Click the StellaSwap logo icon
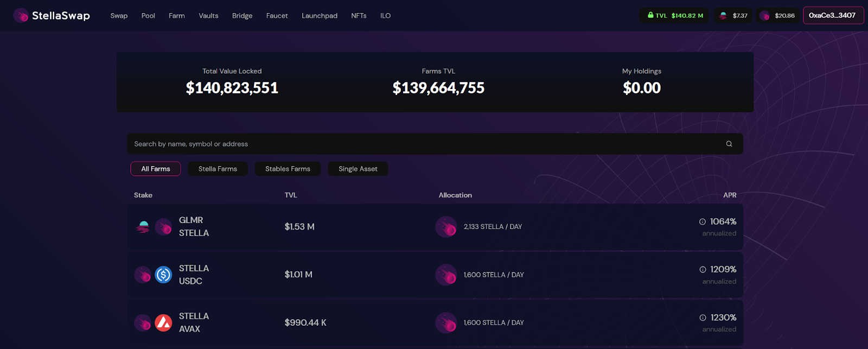This screenshot has width=868, height=349. click(x=21, y=15)
